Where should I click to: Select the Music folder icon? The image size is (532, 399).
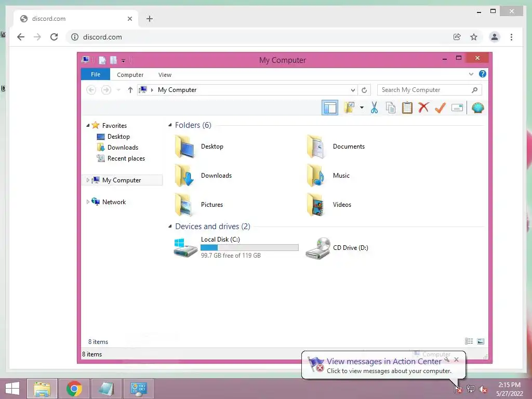click(x=316, y=176)
